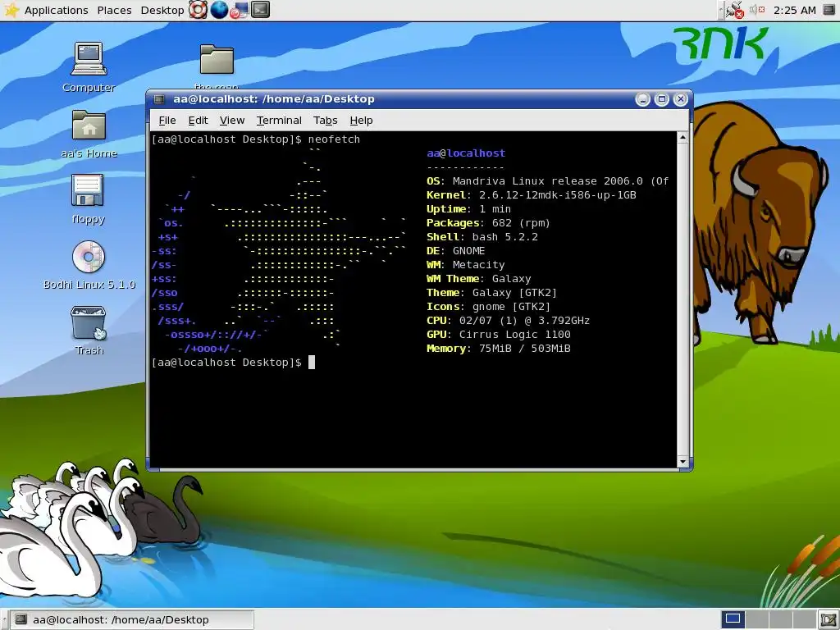Image resolution: width=840 pixels, height=630 pixels.
Task: Launch the blue globe web browser icon
Action: (x=219, y=10)
